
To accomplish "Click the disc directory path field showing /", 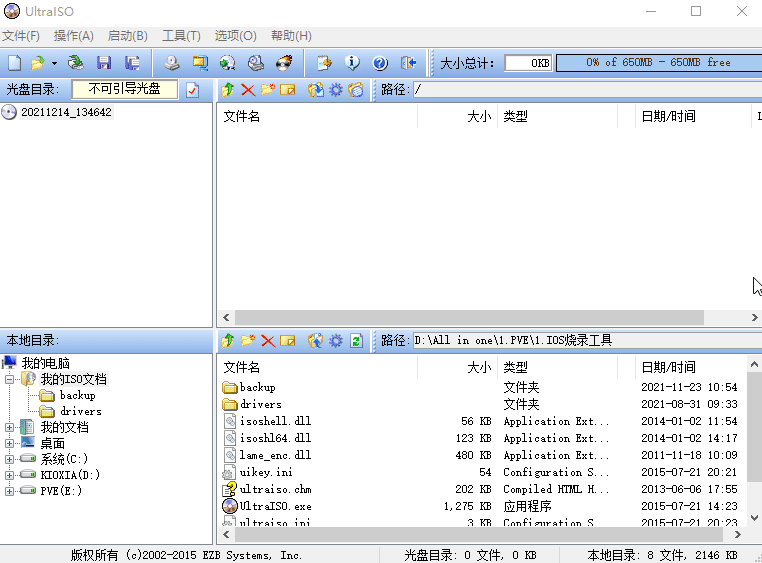I will 588,90.
